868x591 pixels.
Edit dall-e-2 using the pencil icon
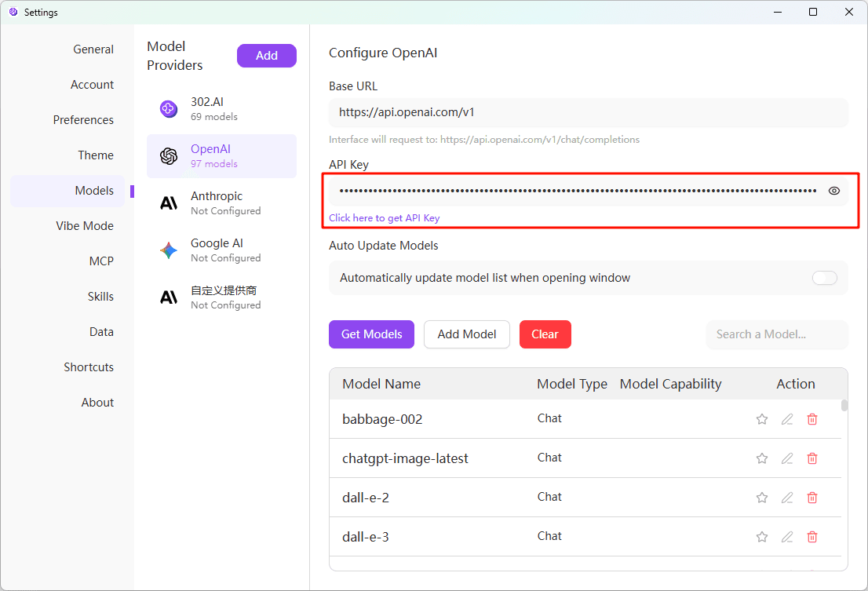coord(787,498)
